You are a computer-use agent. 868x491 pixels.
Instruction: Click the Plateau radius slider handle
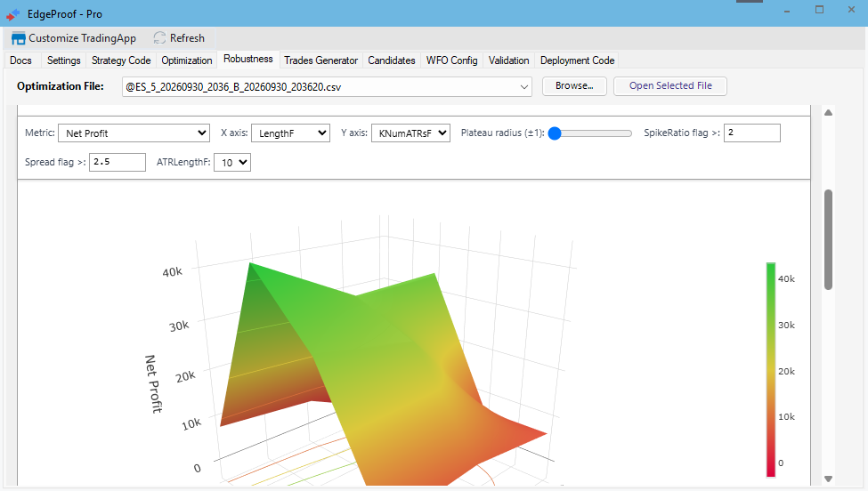coord(555,133)
